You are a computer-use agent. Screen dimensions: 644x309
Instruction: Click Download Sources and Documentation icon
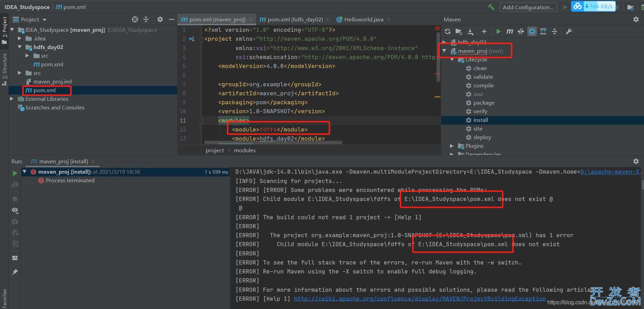click(x=470, y=31)
